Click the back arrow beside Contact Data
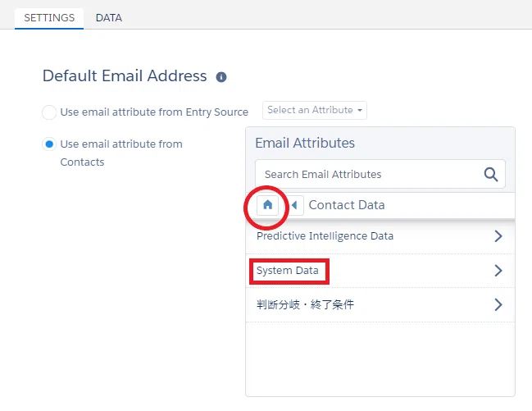Viewport: 532px width, 411px height. coord(293,205)
